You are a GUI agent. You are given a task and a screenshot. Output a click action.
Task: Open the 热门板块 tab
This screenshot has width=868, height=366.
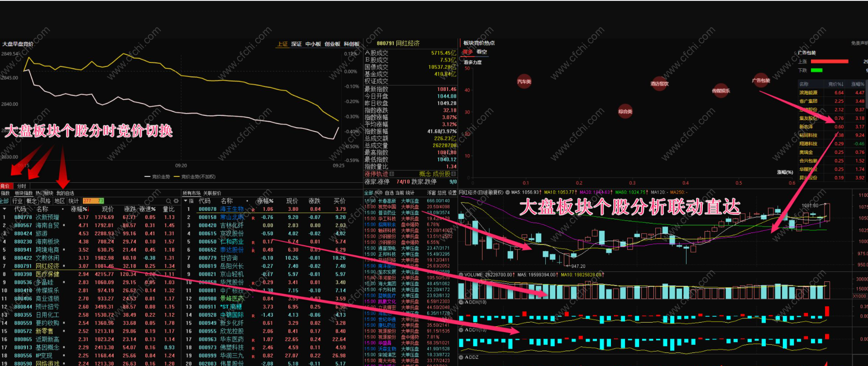[x=44, y=193]
